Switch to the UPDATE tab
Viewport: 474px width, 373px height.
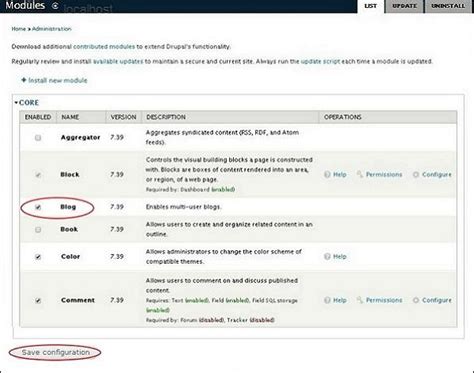404,6
